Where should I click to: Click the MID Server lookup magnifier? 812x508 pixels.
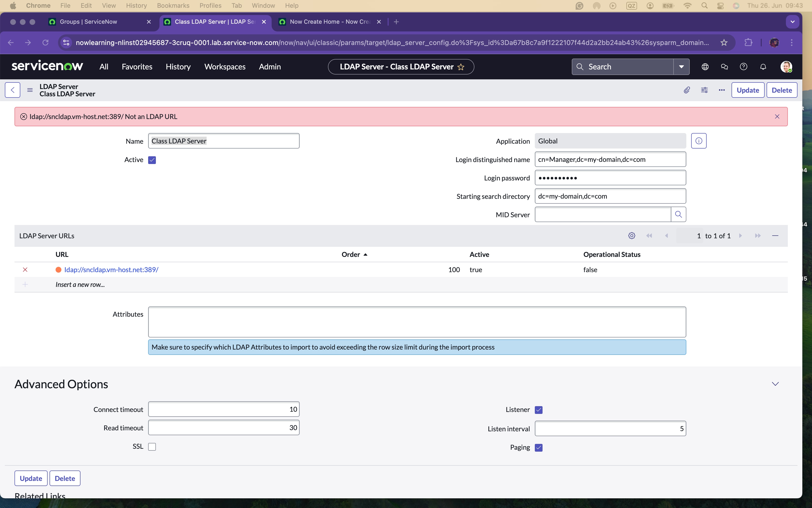coord(678,214)
